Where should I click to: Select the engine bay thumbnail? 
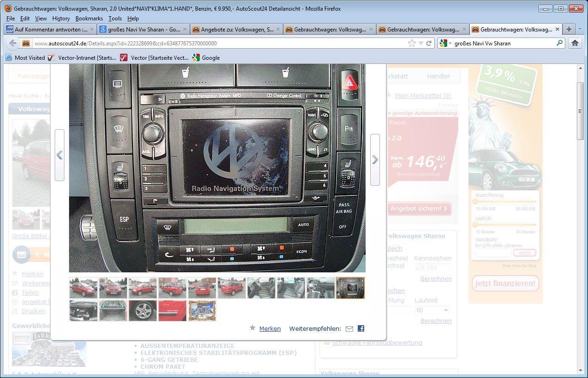pyautogui.click(x=83, y=310)
